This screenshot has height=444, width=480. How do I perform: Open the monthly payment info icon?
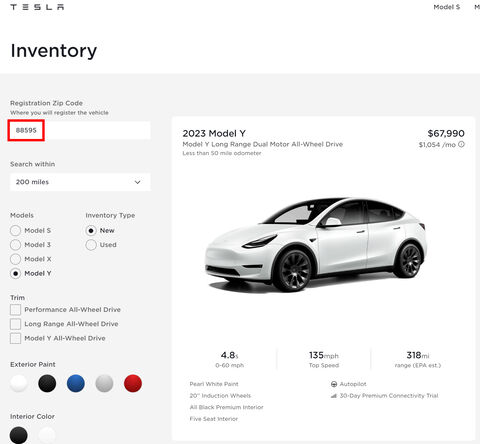click(x=461, y=144)
